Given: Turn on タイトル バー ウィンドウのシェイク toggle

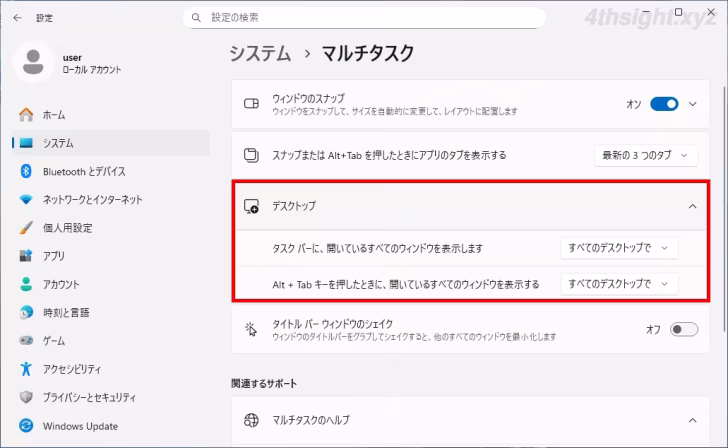Looking at the screenshot, I should [x=683, y=330].
